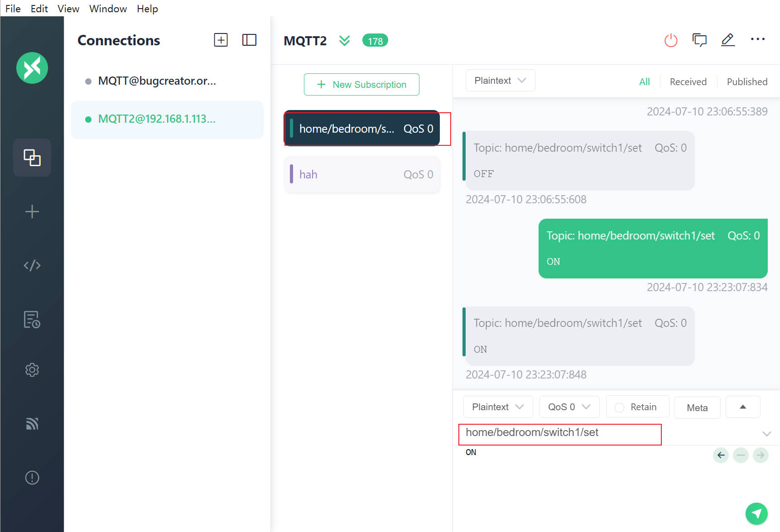Open the Window menu
Screen dimensions: 780x532
point(108,9)
